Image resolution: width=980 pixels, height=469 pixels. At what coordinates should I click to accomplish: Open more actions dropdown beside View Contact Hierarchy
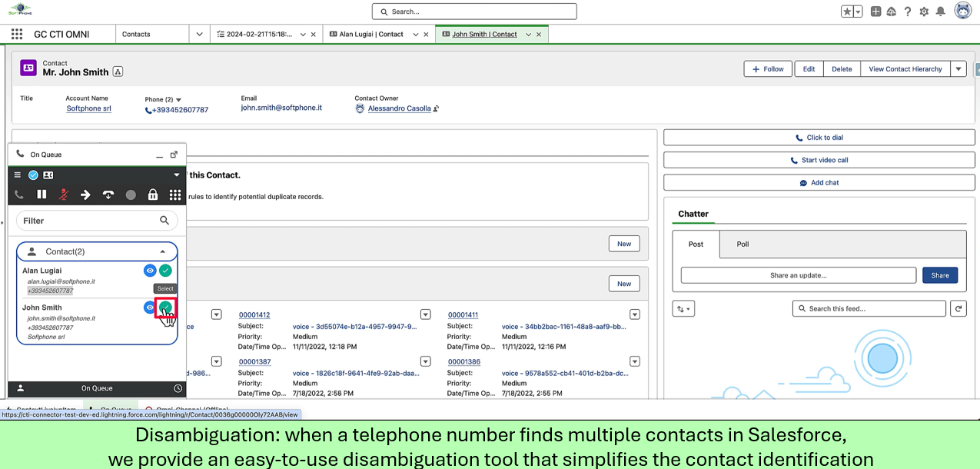(x=958, y=69)
